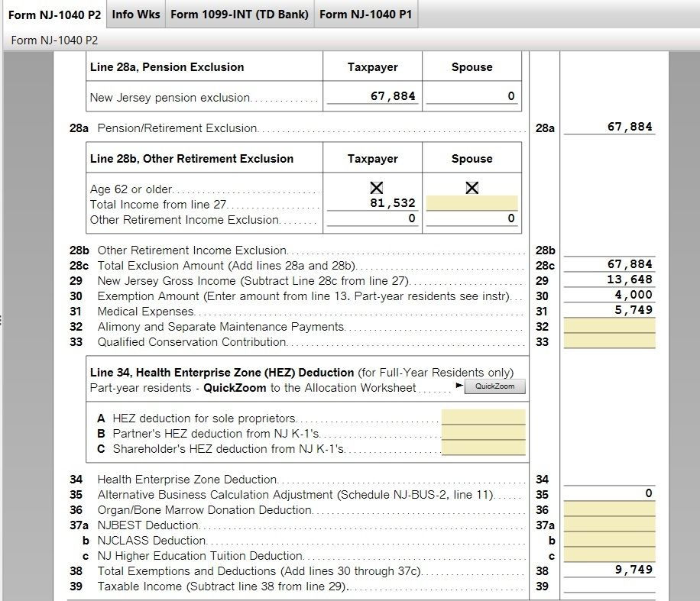Open the Form 1099-INT (TD Bank) tab

(239, 15)
